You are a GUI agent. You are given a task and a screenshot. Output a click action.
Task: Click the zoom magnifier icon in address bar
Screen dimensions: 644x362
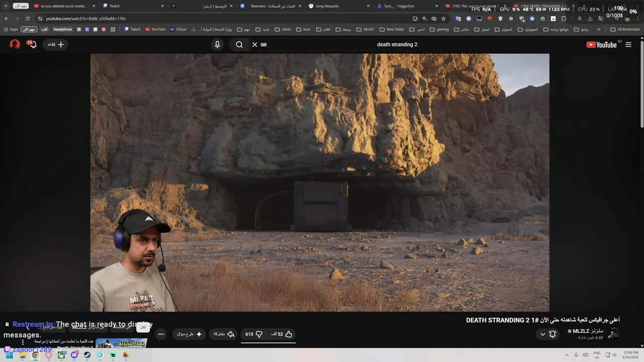[425, 19]
